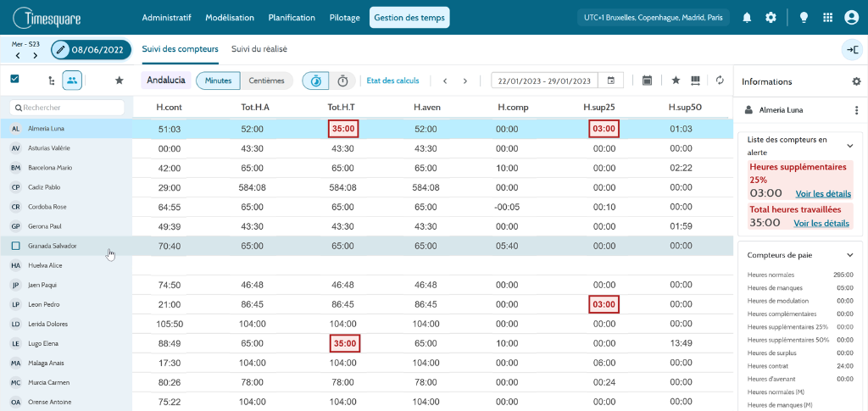Collapse Liste des compteurs en alerte
This screenshot has height=411, width=868.
849,146
